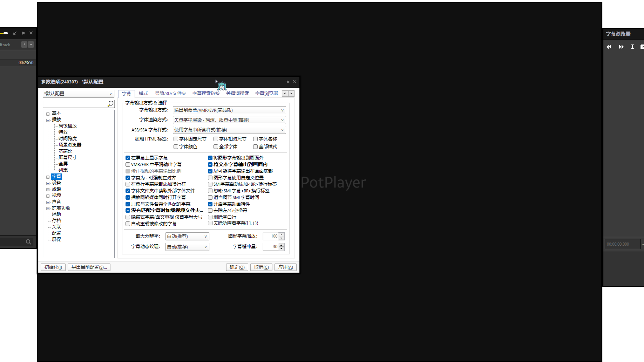The width and height of the screenshot is (644, 362).
Task: Open the 字幕动态纹理 dropdown
Action: 187,247
